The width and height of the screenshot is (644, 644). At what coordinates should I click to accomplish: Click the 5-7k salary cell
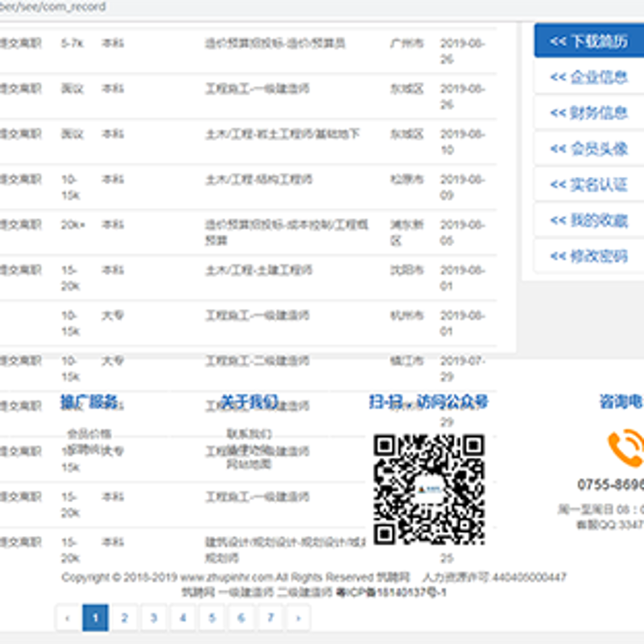click(x=72, y=43)
